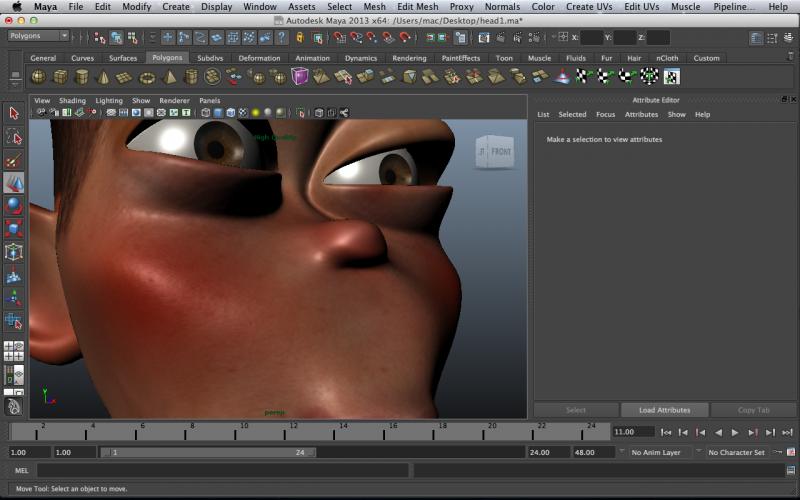Toggle viewport use-all-lights yellow sphere icon
This screenshot has width=800, height=500.
(x=255, y=112)
